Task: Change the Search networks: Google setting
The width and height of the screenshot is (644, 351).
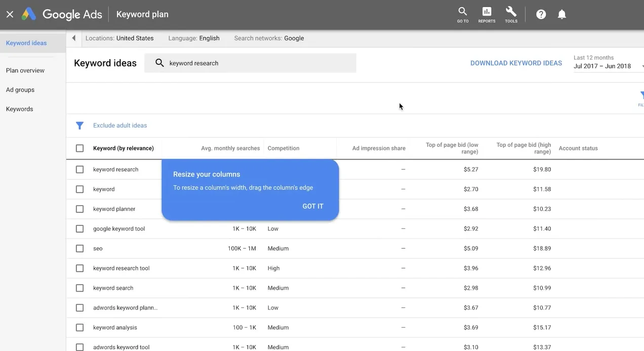Action: point(269,38)
